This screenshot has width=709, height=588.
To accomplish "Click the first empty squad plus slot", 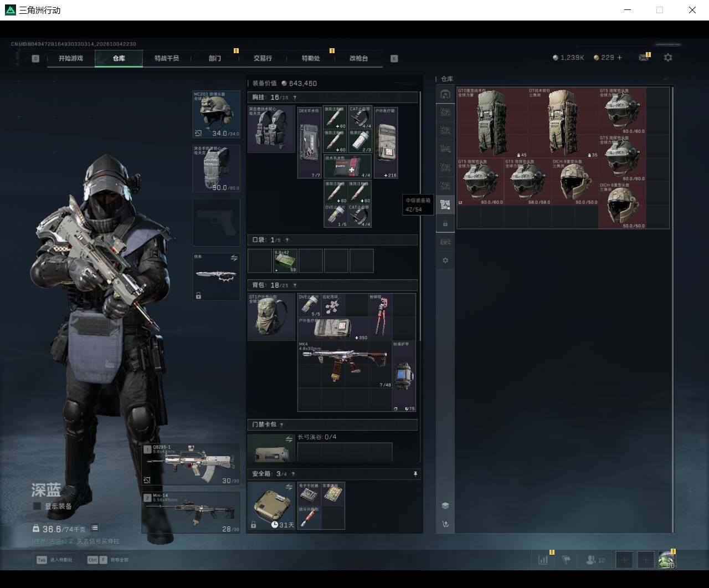I will [x=624, y=560].
